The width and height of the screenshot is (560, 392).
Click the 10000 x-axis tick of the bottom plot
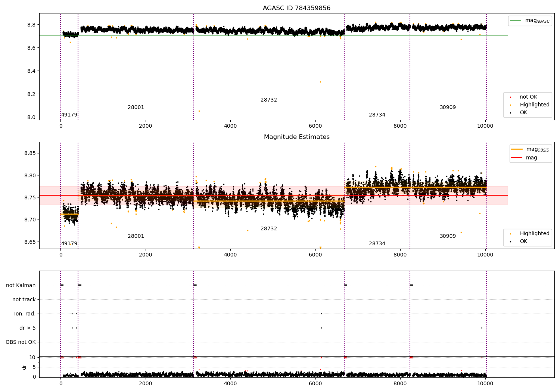pyautogui.click(x=485, y=383)
